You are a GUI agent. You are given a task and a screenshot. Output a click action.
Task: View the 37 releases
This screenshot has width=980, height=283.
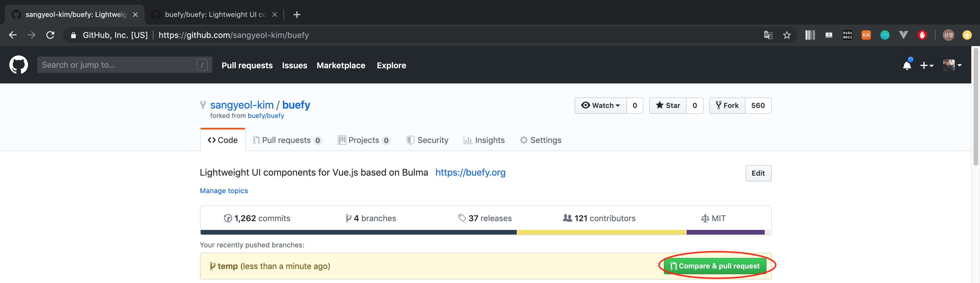pyautogui.click(x=485, y=218)
